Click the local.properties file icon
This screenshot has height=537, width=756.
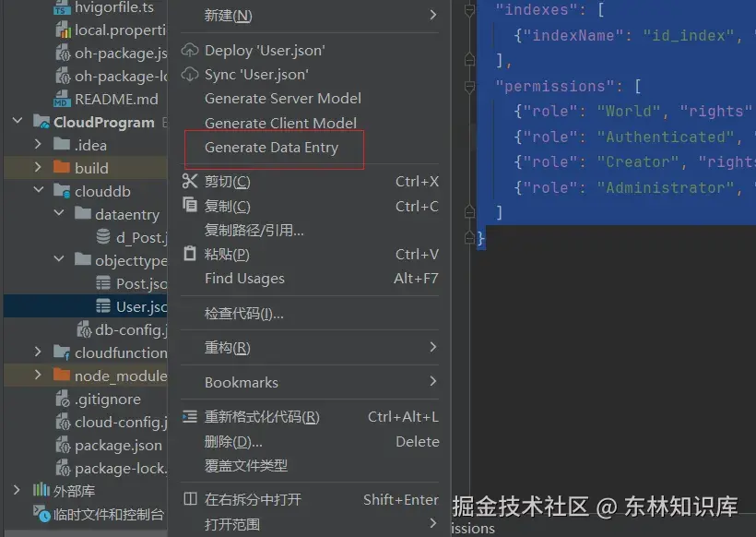[x=64, y=30]
